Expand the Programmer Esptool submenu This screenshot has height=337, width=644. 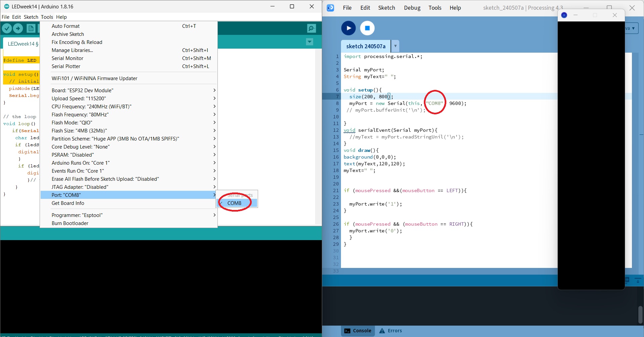[x=129, y=215]
